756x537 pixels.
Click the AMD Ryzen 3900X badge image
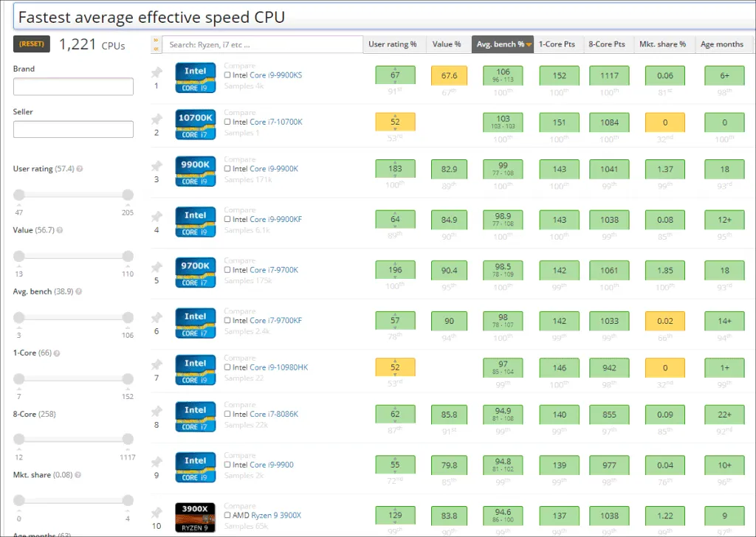pyautogui.click(x=196, y=516)
